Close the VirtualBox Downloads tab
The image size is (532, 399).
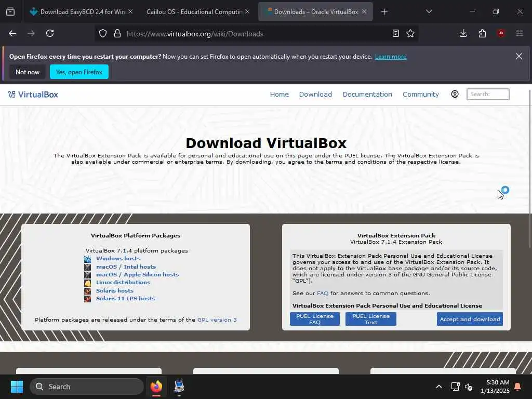[364, 11]
